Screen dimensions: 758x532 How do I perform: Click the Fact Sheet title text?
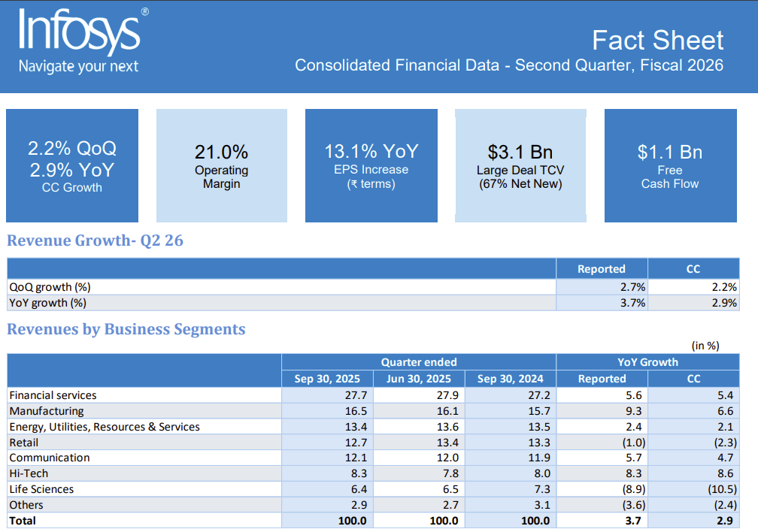point(659,41)
